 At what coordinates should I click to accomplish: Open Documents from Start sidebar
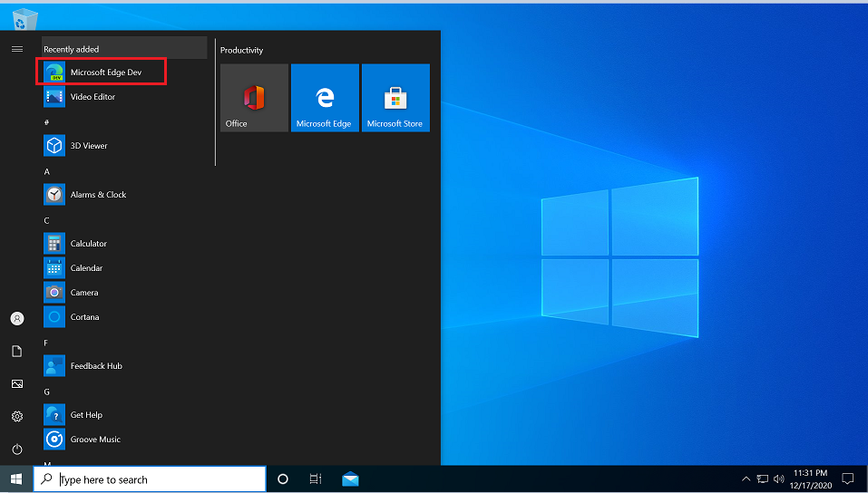click(17, 352)
